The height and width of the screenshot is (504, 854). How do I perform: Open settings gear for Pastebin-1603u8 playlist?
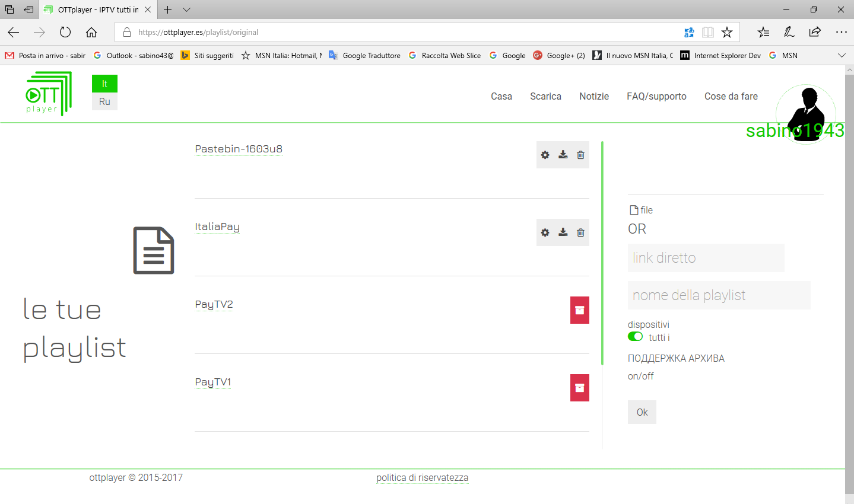(545, 155)
